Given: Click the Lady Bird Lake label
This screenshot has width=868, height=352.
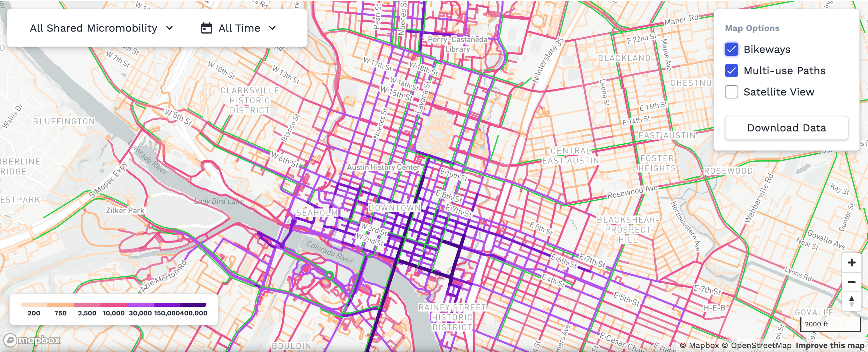Looking at the screenshot, I should pos(219,201).
